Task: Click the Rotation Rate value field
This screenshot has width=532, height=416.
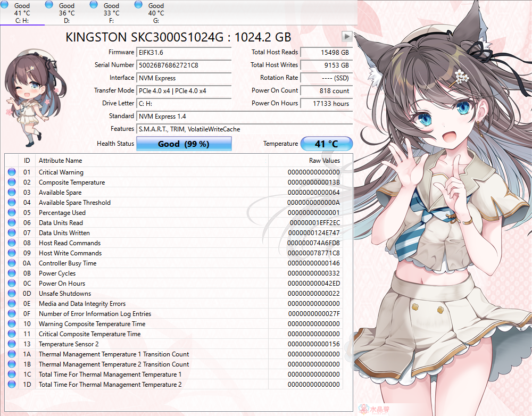Action: 327,78
